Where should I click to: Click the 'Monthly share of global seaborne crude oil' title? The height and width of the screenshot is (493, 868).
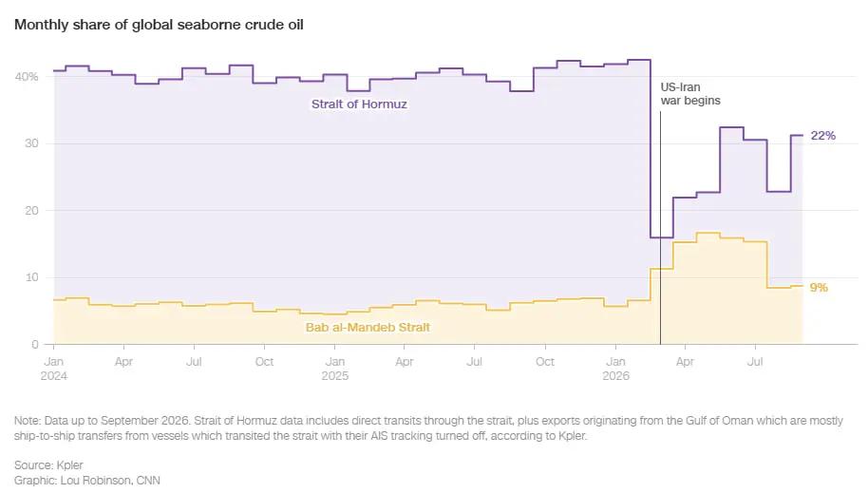[x=159, y=25]
